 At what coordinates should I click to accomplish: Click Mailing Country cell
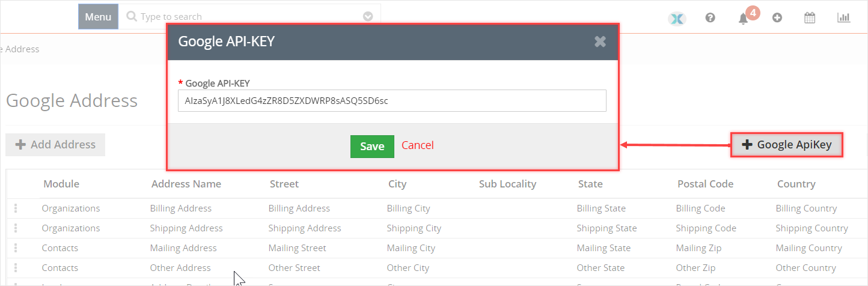tap(809, 248)
